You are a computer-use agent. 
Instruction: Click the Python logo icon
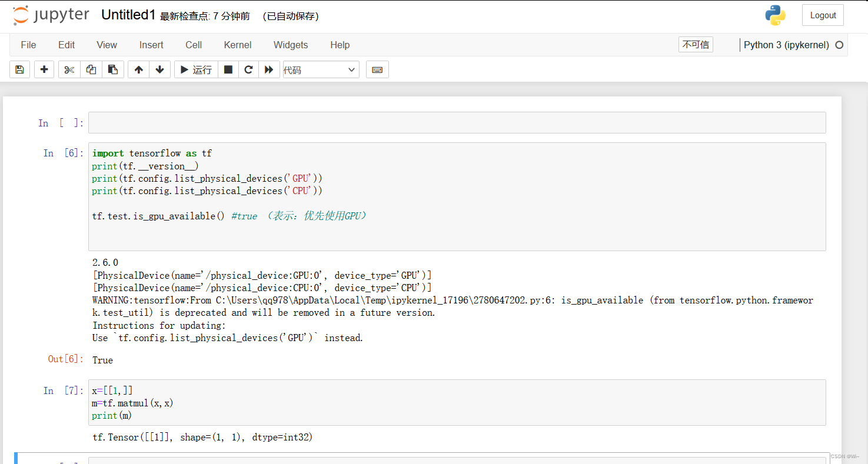(776, 15)
